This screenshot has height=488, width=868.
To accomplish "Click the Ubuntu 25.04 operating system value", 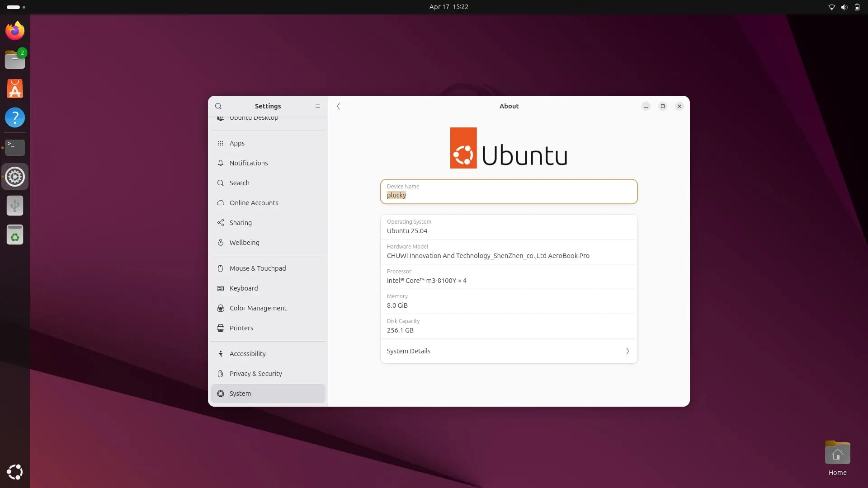I will (x=407, y=231).
